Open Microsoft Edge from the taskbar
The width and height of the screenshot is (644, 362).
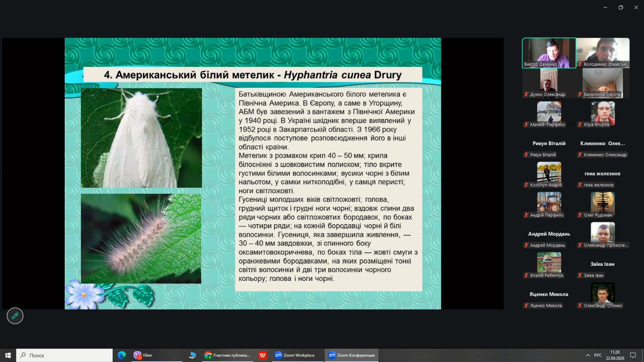point(122,355)
